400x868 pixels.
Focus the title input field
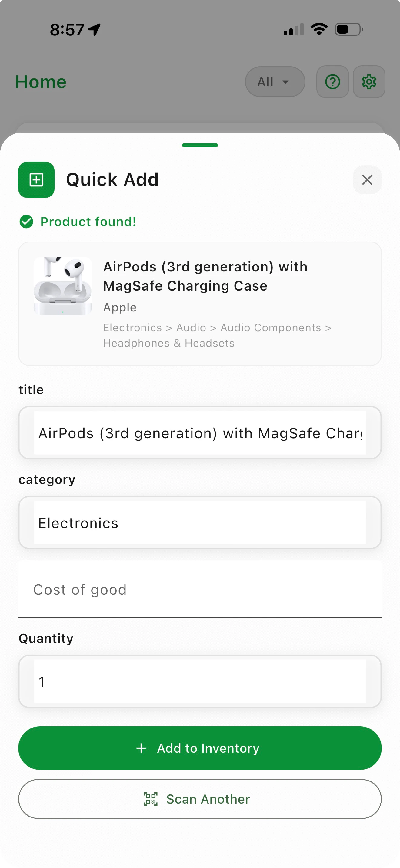coord(200,433)
